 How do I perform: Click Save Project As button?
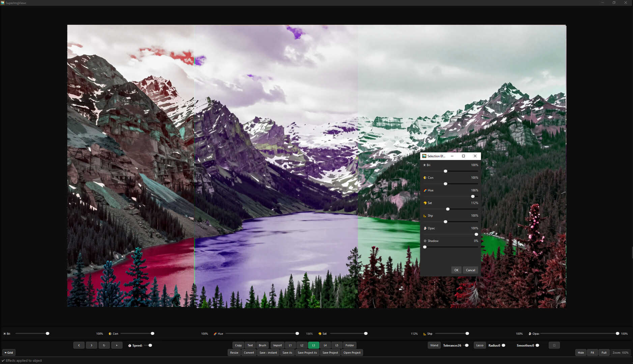click(307, 353)
